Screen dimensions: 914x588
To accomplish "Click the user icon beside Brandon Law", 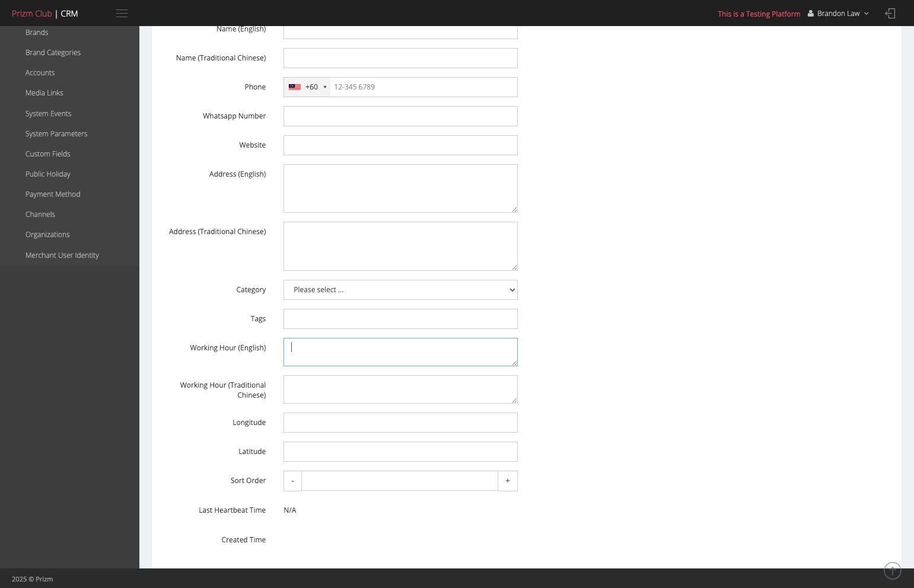I will click(811, 14).
